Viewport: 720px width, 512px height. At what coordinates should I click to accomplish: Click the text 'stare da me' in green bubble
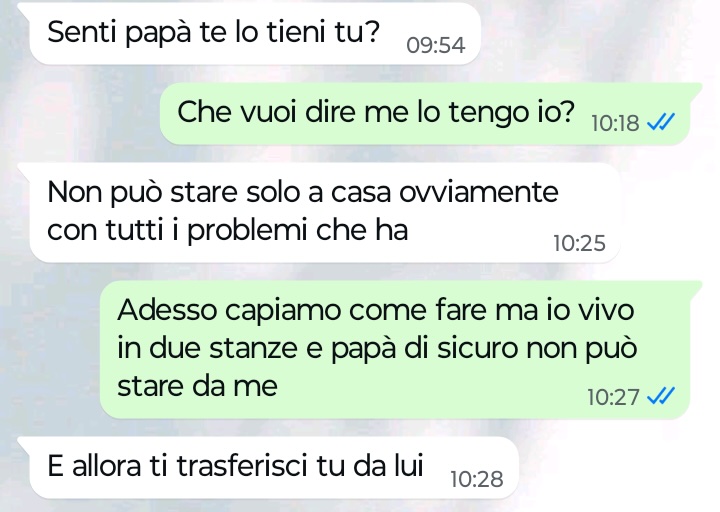(197, 386)
